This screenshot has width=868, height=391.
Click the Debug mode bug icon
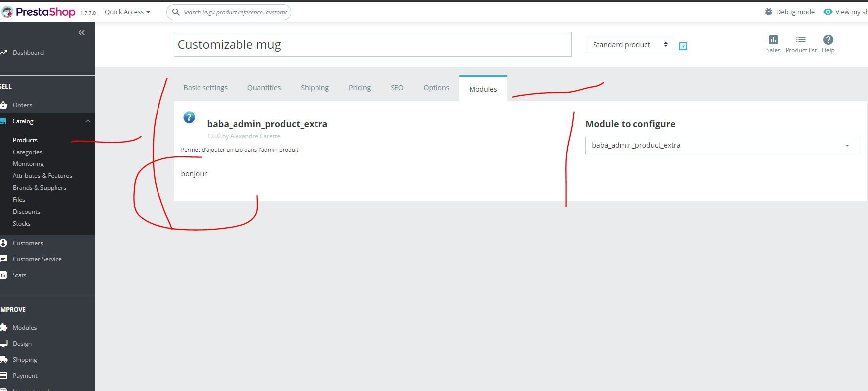769,12
